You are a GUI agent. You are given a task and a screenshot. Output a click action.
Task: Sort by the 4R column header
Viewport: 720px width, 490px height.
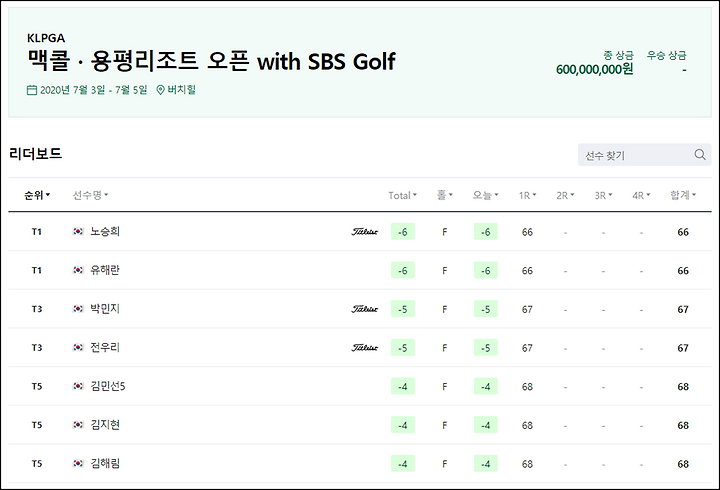click(x=641, y=195)
